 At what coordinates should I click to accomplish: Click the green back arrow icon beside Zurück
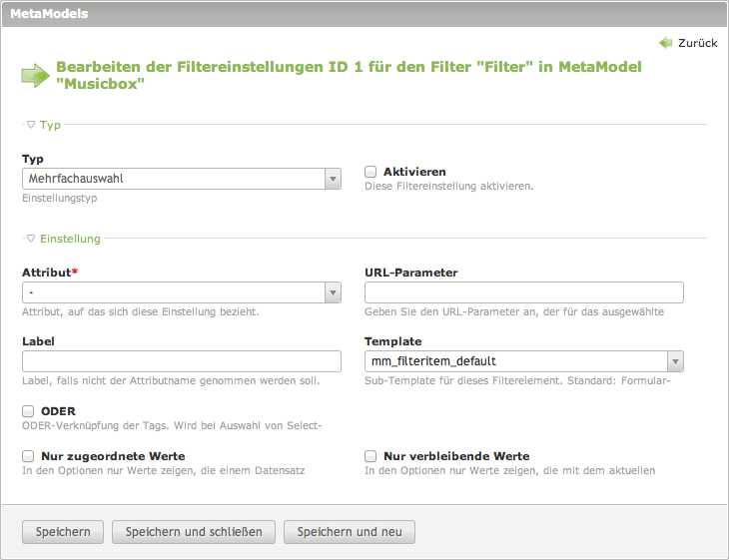(666, 43)
